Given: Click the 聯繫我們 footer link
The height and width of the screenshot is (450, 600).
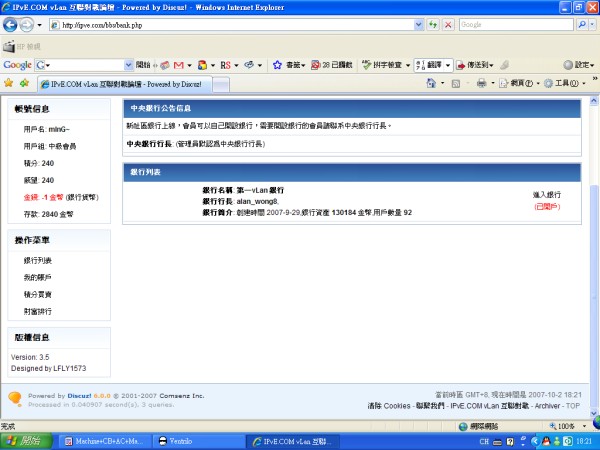Looking at the screenshot, I should [430, 406].
